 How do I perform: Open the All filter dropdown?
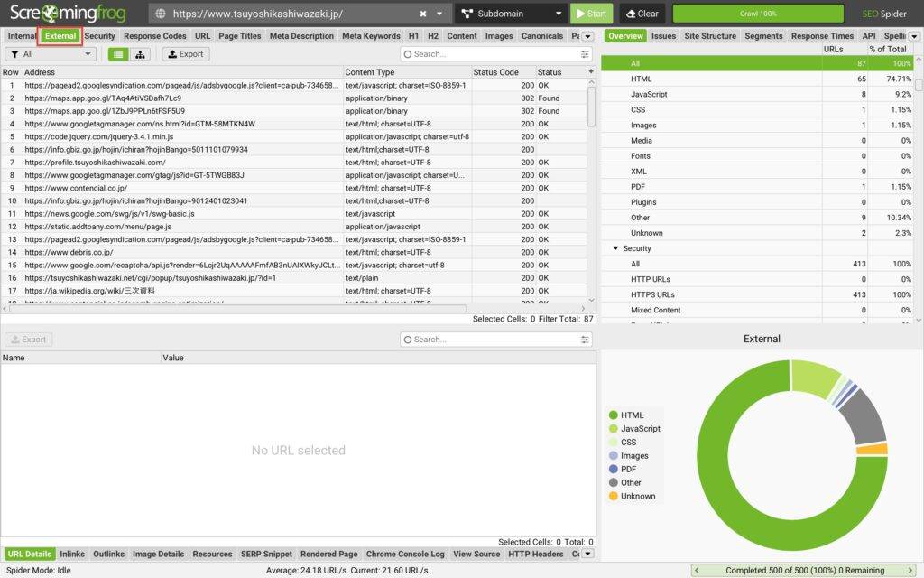tap(51, 54)
